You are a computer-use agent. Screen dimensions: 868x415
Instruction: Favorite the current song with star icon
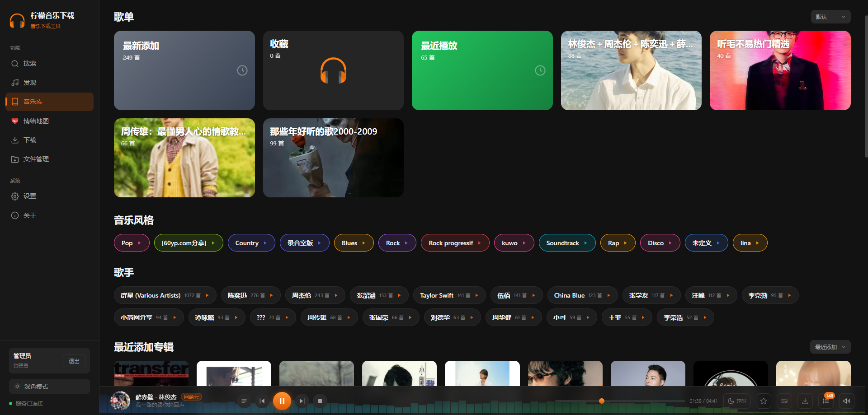(764, 401)
